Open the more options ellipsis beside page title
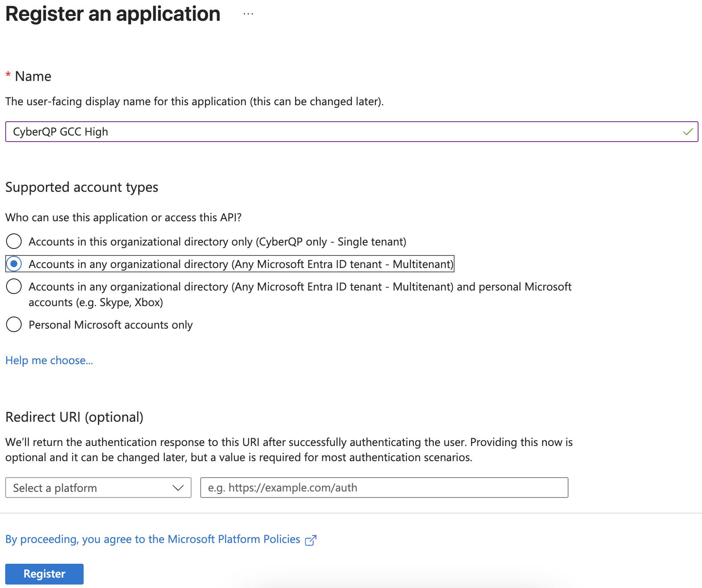 tap(248, 14)
